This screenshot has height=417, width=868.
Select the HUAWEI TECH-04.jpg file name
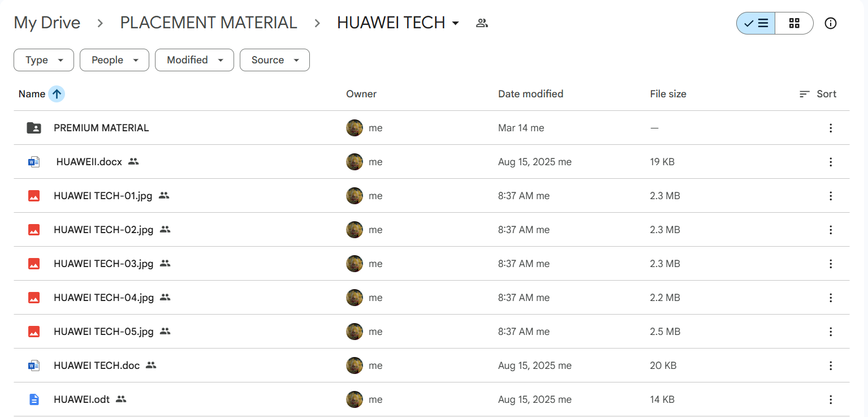coord(104,298)
